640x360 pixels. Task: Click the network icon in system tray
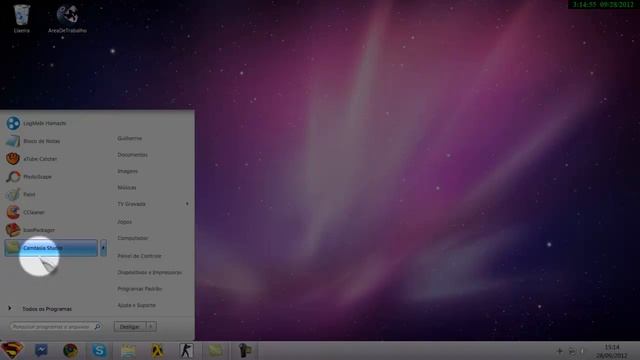click(571, 351)
